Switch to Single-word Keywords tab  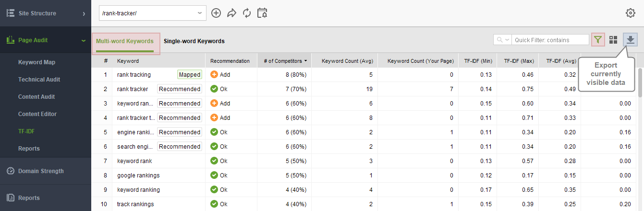tap(194, 41)
